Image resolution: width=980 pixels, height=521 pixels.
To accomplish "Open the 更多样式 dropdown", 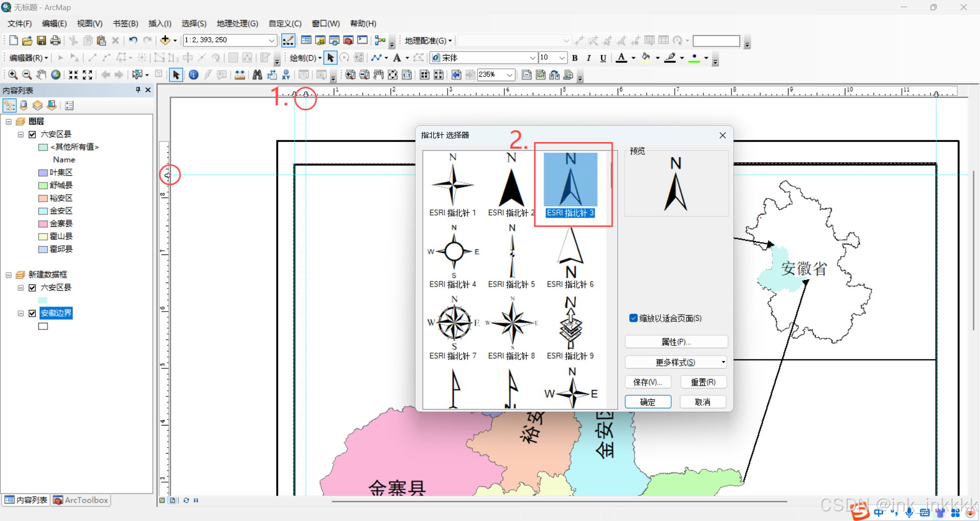I will (x=676, y=362).
